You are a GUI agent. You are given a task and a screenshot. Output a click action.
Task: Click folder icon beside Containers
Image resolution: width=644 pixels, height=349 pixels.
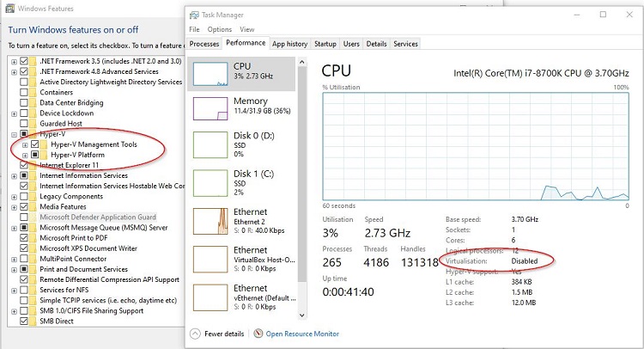pos(33,92)
